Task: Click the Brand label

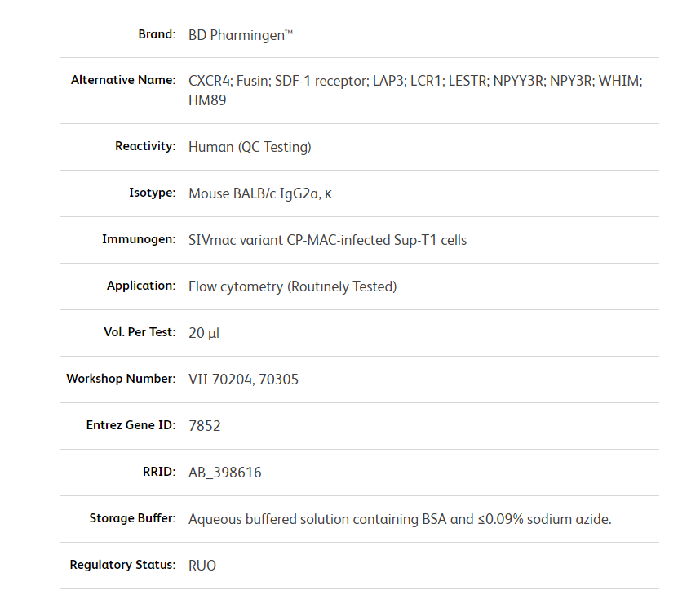Action: [157, 34]
